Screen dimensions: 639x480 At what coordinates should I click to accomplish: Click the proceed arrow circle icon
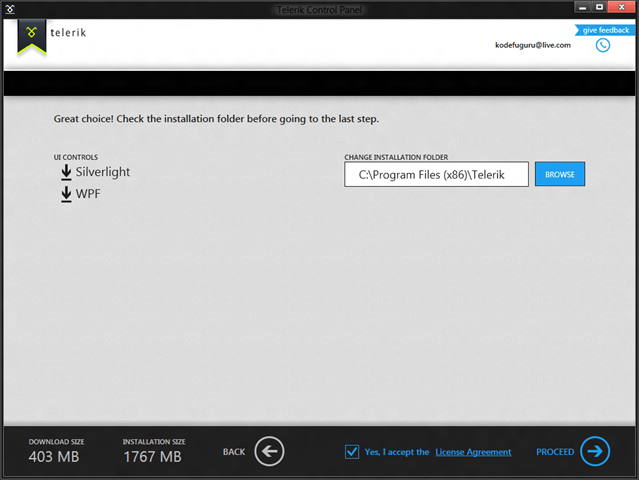click(595, 451)
